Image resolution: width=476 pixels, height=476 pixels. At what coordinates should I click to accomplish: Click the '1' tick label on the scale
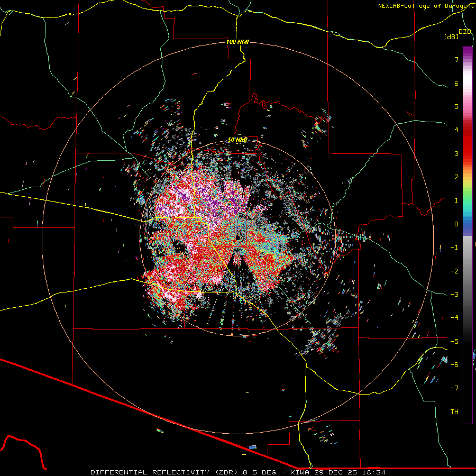click(x=456, y=200)
